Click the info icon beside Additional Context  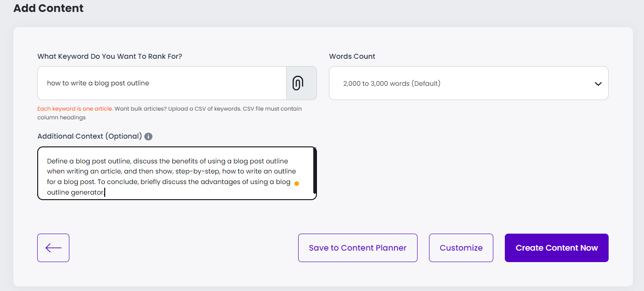[148, 136]
